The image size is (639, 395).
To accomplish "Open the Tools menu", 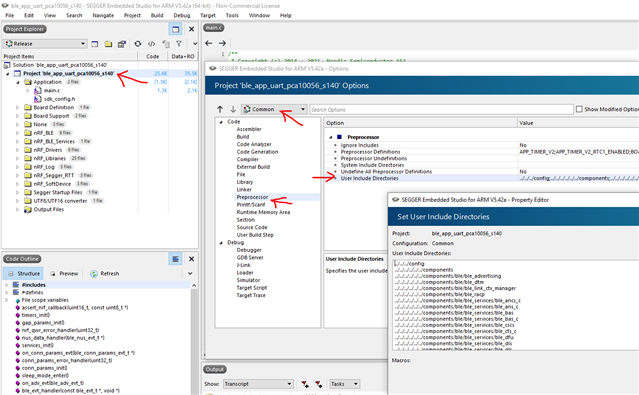I will tap(232, 15).
